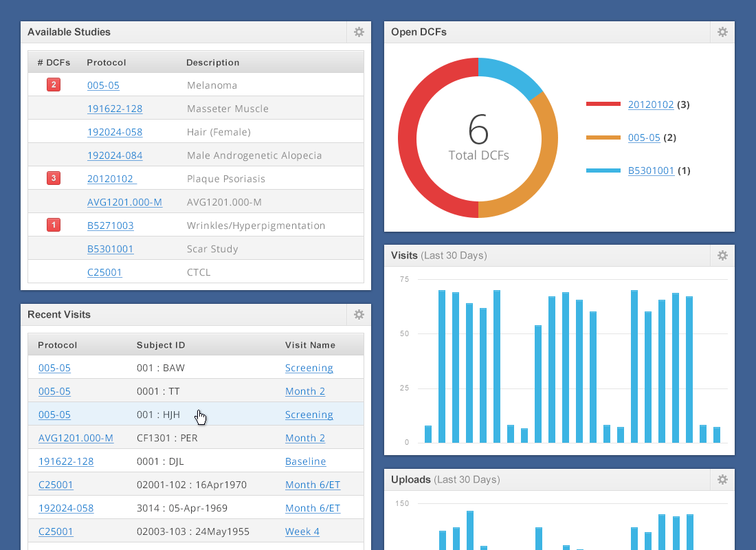Open protocol B5271003 study link

point(111,225)
